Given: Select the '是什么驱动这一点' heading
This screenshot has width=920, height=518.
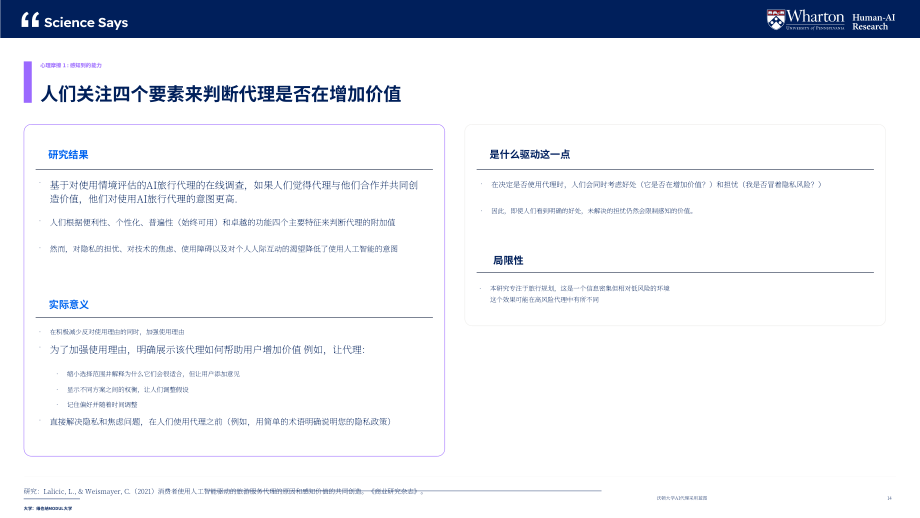Looking at the screenshot, I should [530, 154].
